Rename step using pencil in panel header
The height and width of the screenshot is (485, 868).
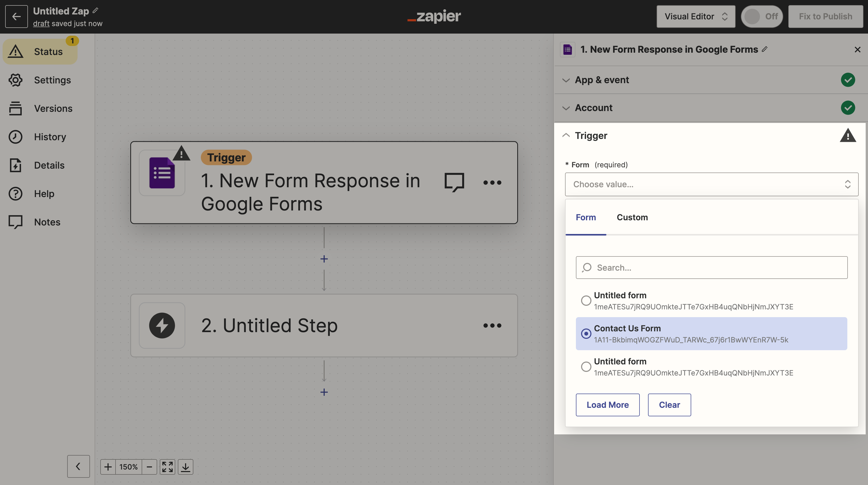click(x=765, y=49)
